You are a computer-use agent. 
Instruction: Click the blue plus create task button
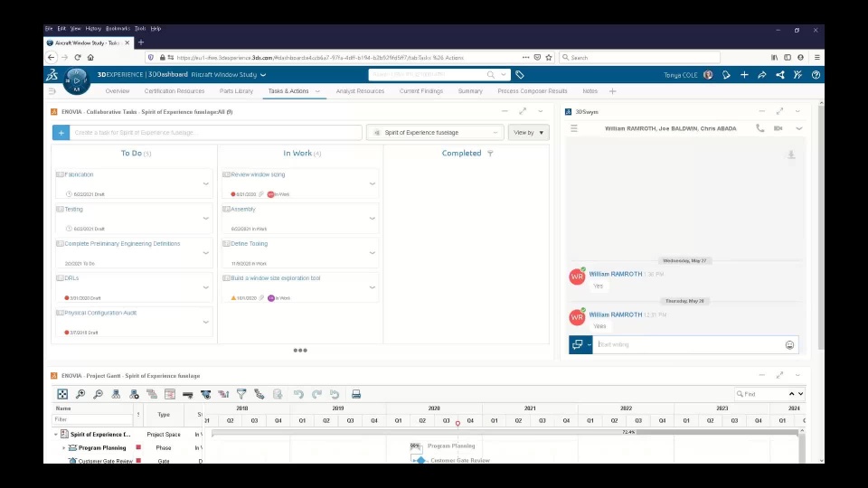61,132
